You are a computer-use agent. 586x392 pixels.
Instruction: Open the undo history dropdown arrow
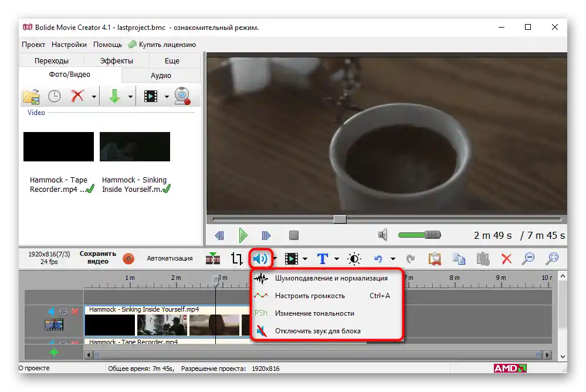392,258
